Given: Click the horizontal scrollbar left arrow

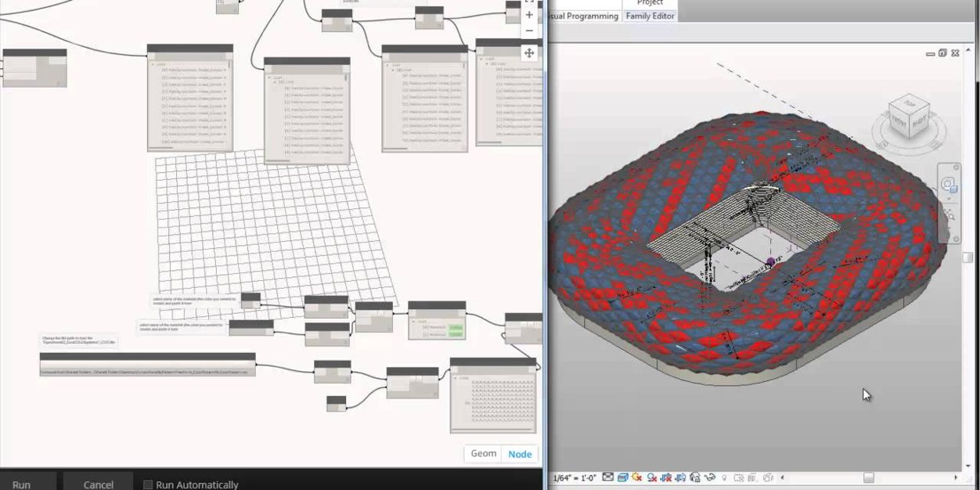Looking at the screenshot, I should click(783, 477).
